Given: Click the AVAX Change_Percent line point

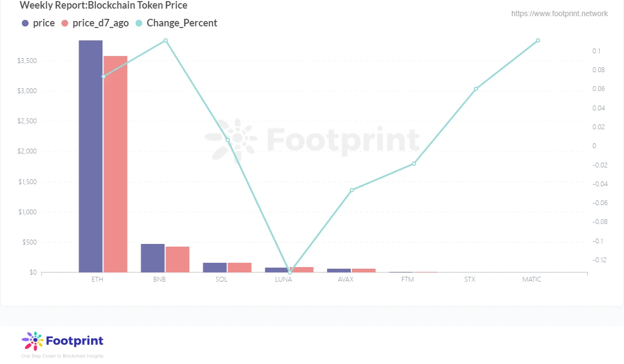Looking at the screenshot, I should click(x=352, y=190).
